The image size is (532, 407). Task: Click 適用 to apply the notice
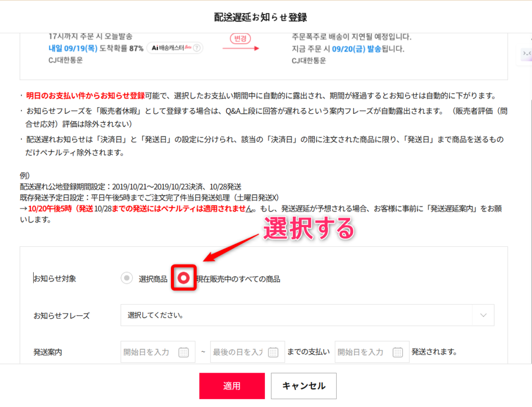[232, 386]
